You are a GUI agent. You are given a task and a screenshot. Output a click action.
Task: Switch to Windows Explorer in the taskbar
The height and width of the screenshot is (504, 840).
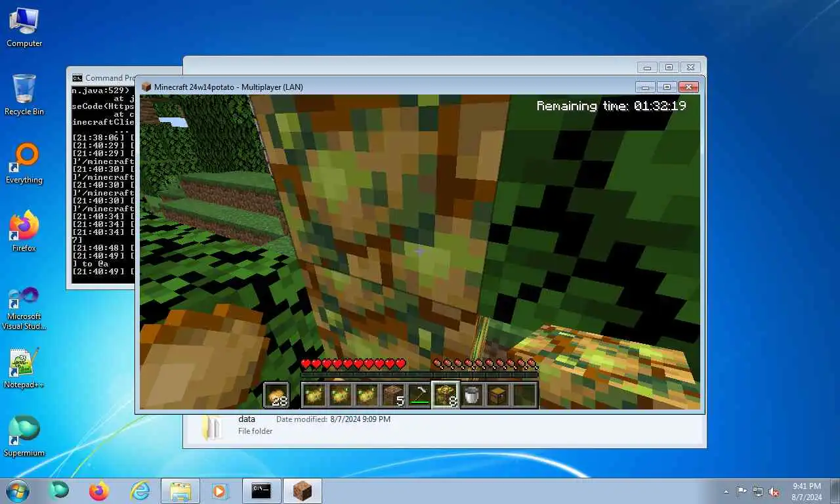click(180, 491)
